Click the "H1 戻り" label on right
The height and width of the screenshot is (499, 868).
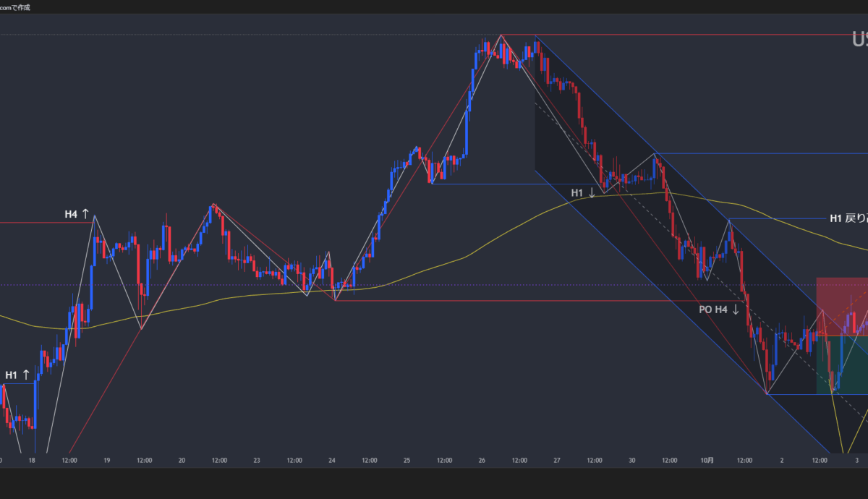point(847,218)
